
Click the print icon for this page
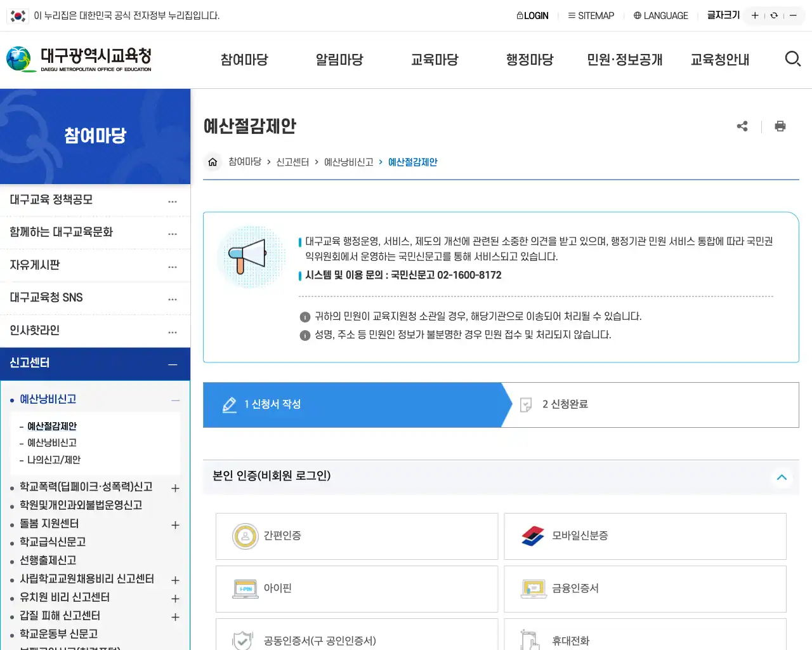pos(780,126)
